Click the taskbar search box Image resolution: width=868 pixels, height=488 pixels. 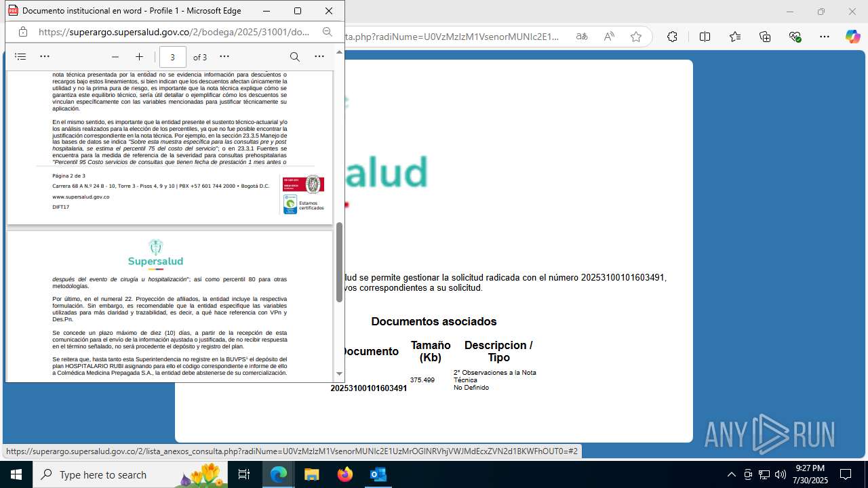(131, 474)
